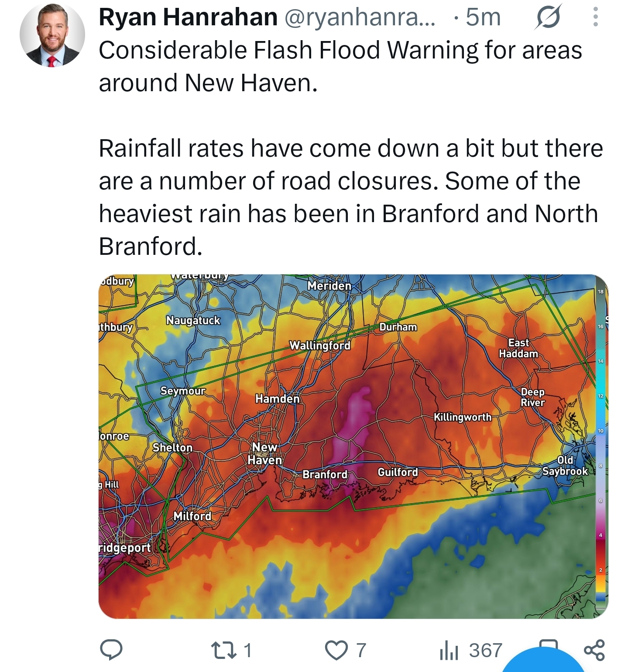View tweet analytics bar chart icon
This screenshot has height=672, width=628.
click(x=449, y=650)
